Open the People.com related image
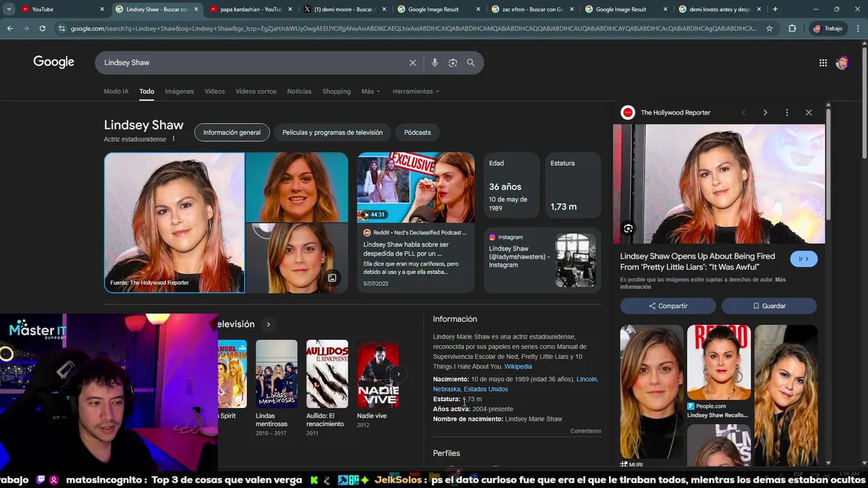 tap(719, 363)
